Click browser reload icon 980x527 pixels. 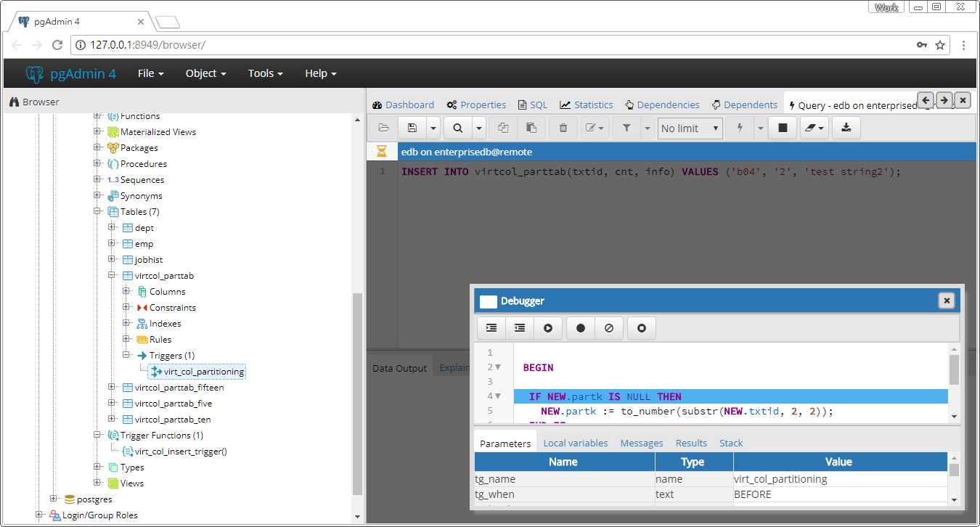tap(57, 45)
